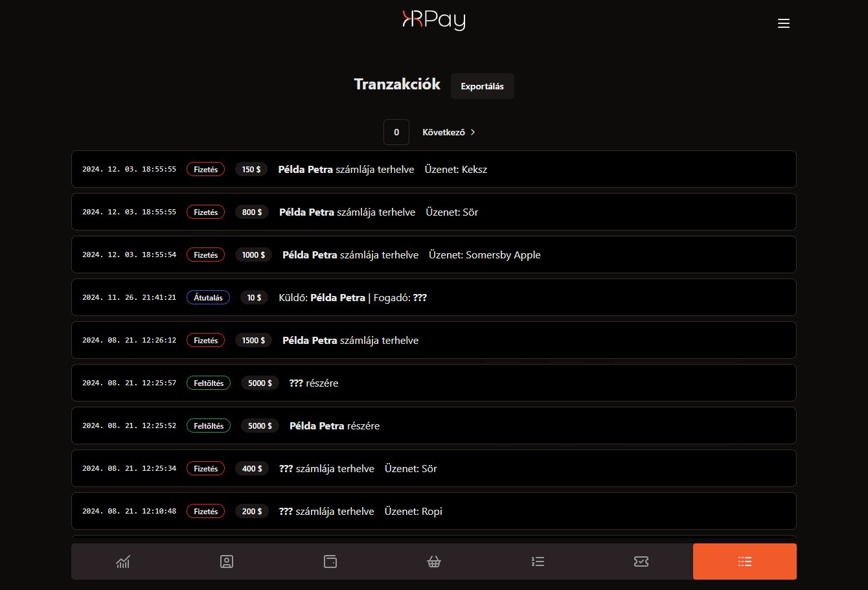Viewport: 868px width, 590px height.
Task: Click the 400 $ amount badge
Action: tap(252, 468)
